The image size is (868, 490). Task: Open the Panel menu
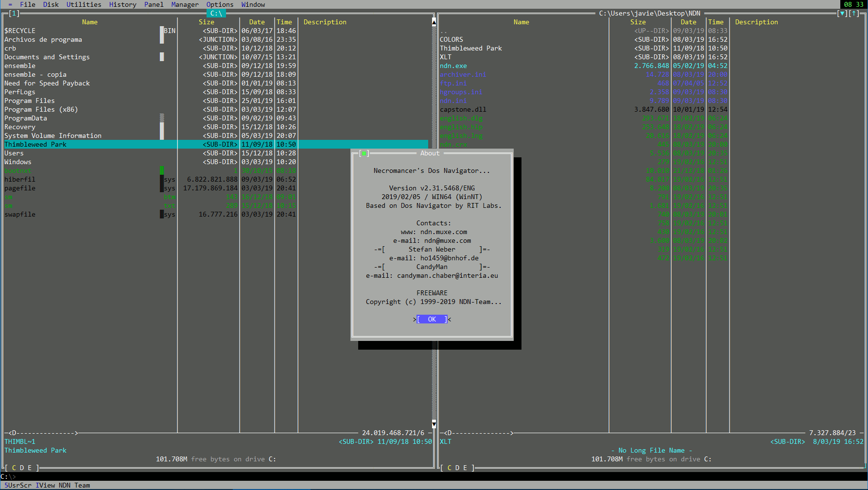(154, 4)
